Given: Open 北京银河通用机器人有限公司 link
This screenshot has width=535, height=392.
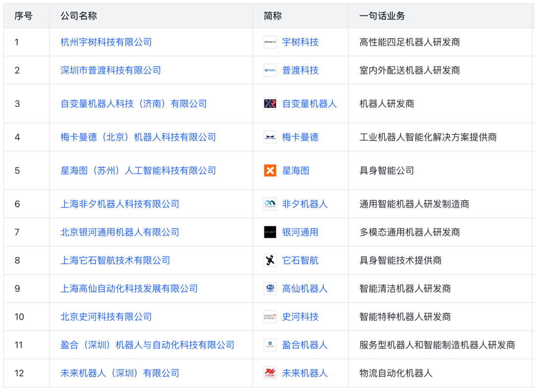Looking at the screenshot, I should pos(120,232).
